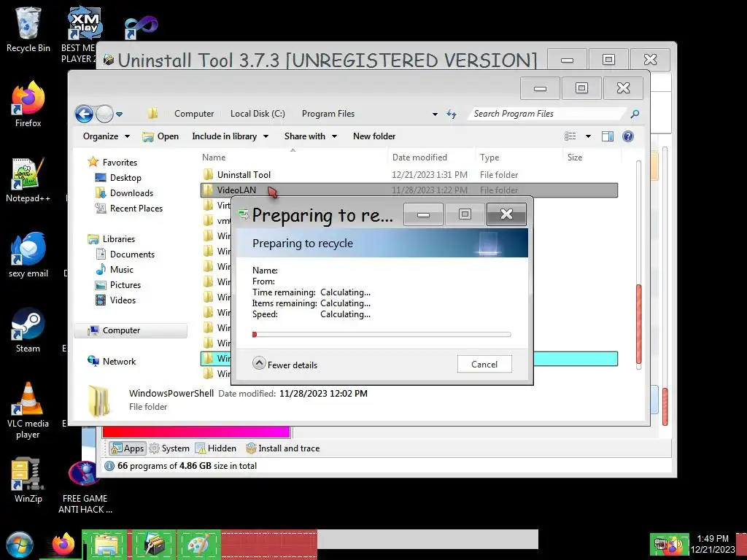The image size is (747, 560).
Task: Open the view options dropdown arrow
Action: (x=589, y=136)
